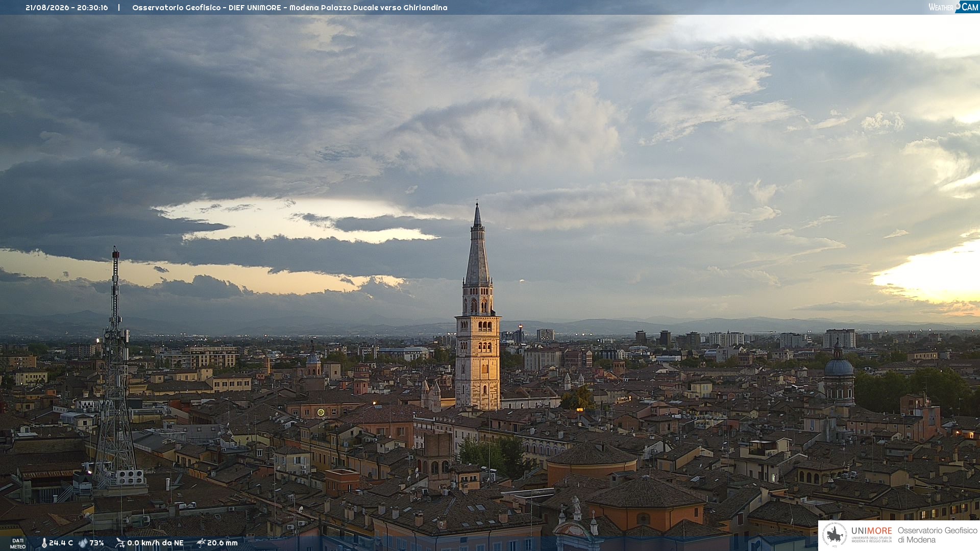Click the DATI METEO label
The image size is (980, 551).
[x=18, y=543]
